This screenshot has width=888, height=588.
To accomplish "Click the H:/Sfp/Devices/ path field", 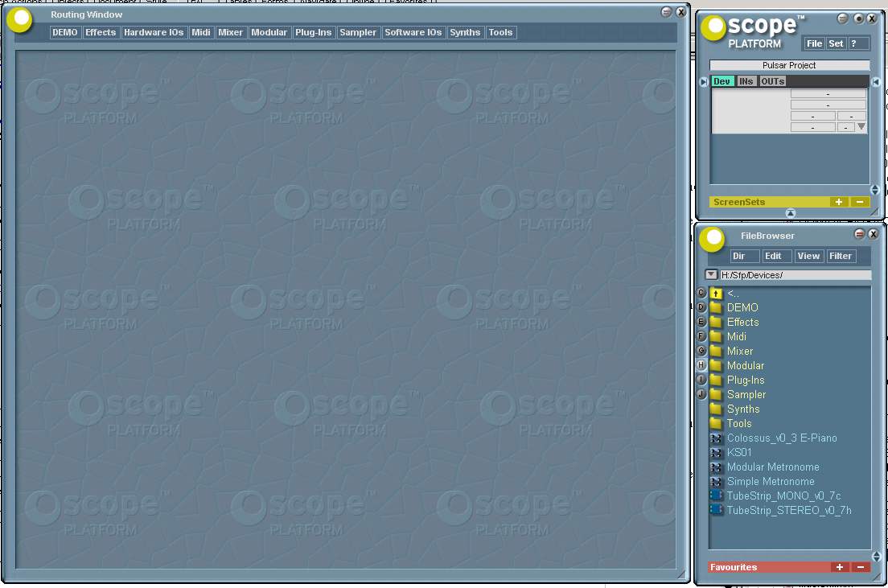I will click(x=795, y=275).
